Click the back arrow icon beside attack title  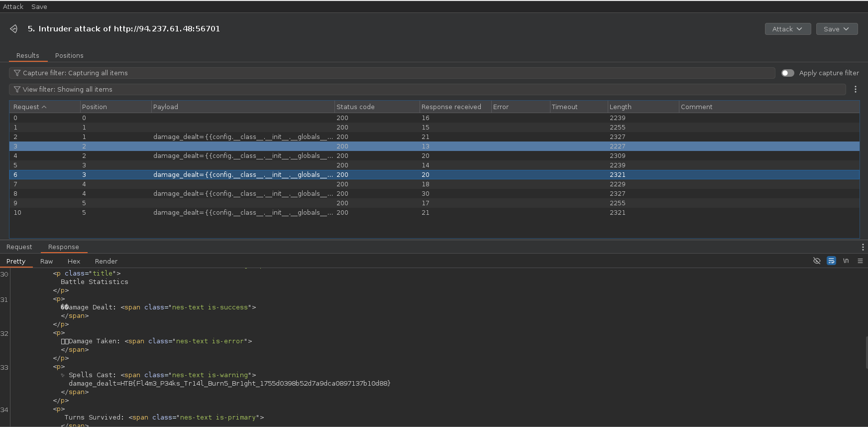(x=13, y=29)
